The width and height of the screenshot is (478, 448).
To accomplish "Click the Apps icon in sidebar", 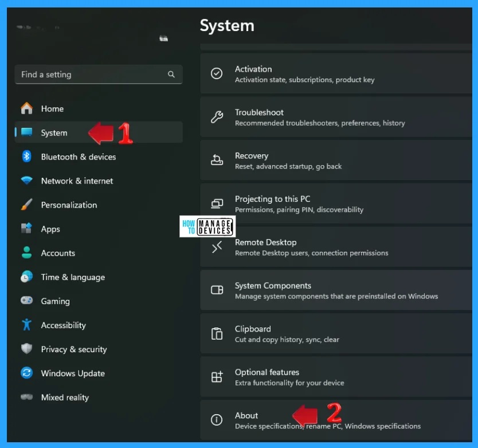I will pyautogui.click(x=26, y=228).
